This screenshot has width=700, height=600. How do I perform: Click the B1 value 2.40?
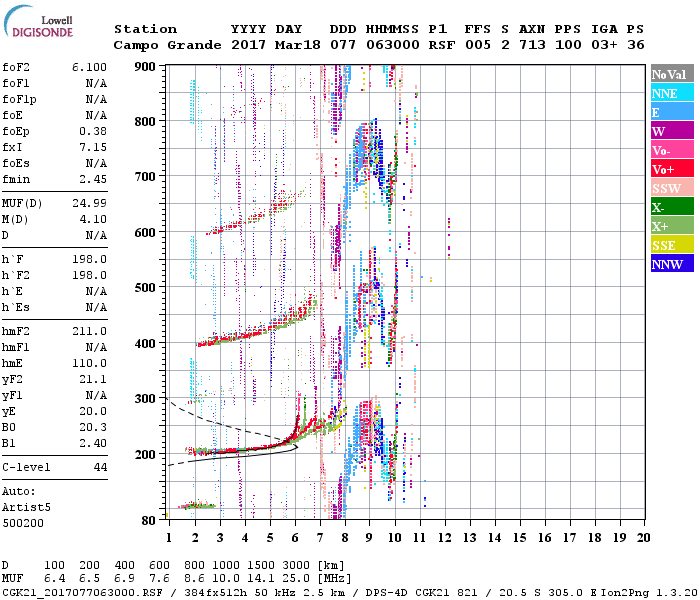pyautogui.click(x=93, y=443)
